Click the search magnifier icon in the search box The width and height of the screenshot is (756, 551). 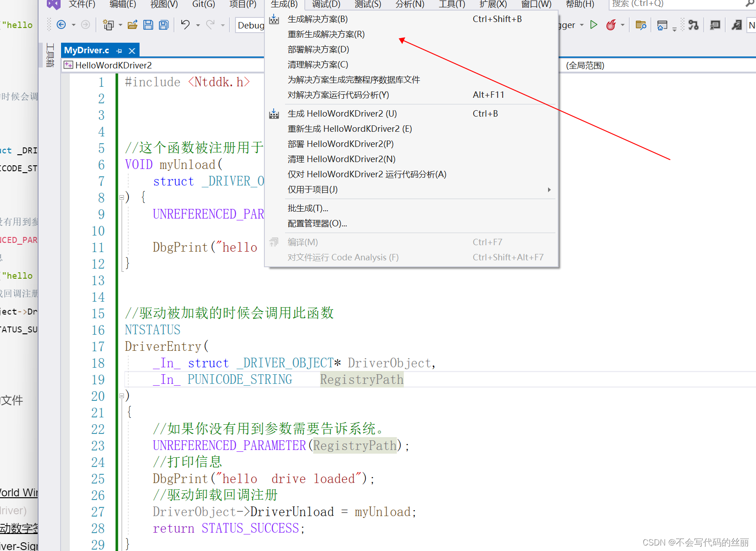pos(750,4)
